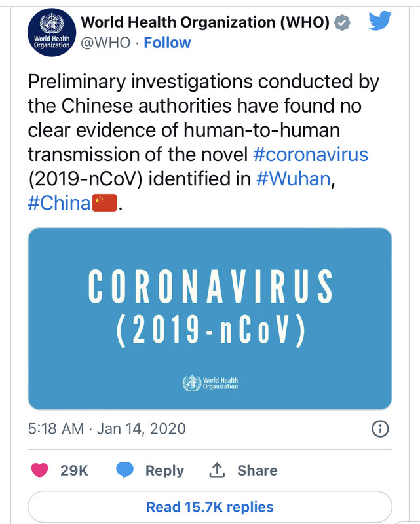Click the @WHO handle
Screen dimensions: 420x524
(105, 43)
